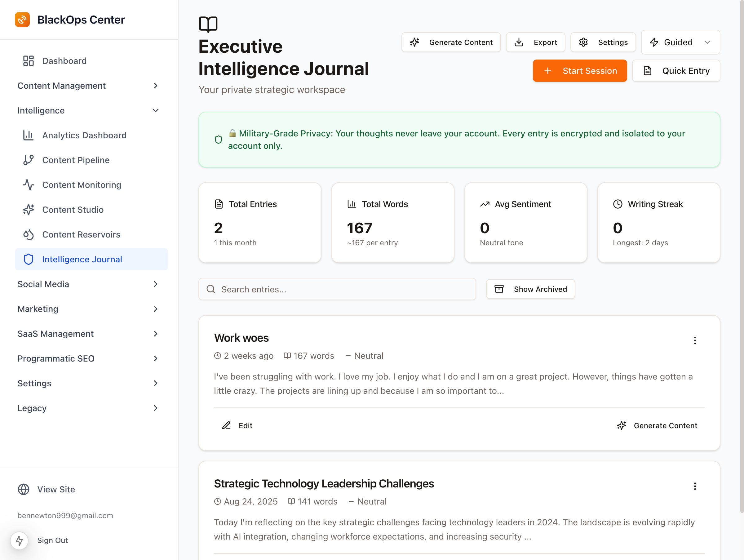Click Generate Content on the Work woes entry

[x=658, y=425]
